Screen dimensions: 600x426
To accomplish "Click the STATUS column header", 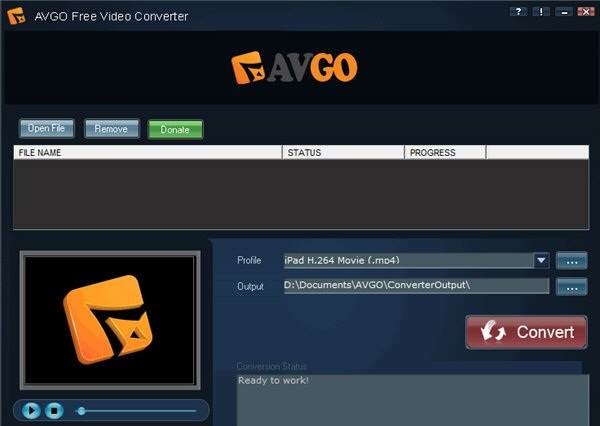I will 343,152.
